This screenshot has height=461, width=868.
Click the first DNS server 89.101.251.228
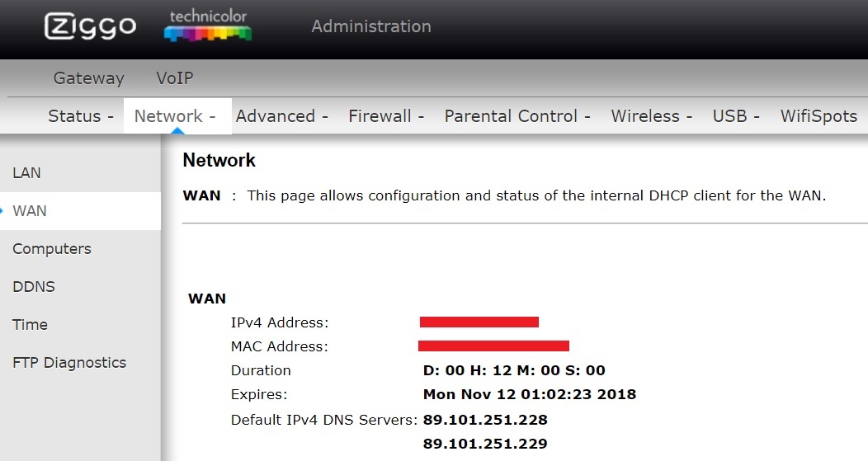485,420
